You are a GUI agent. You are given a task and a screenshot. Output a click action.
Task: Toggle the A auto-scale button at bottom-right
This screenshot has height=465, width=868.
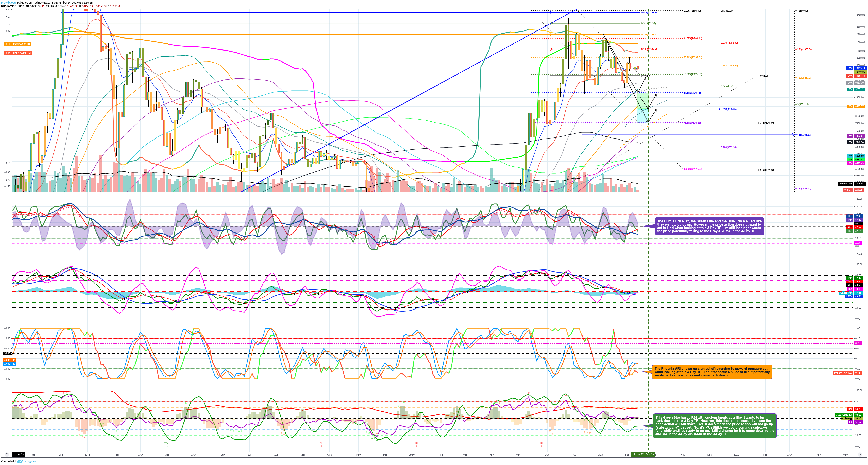coord(860,455)
